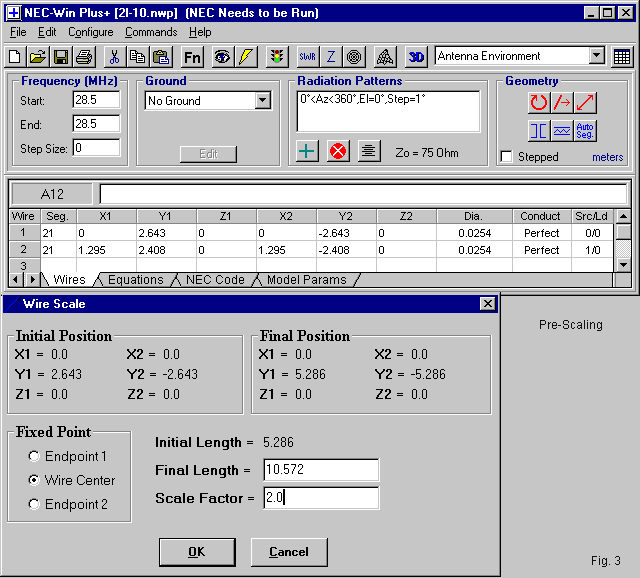640x578 pixels.
Task: Click the Rotate geometry icon
Action: coord(539,102)
